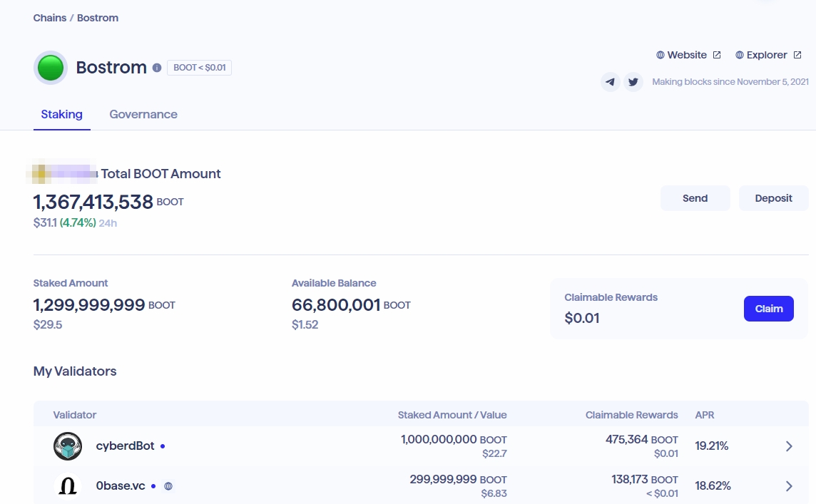Click the $29.5 staked value

(47, 325)
